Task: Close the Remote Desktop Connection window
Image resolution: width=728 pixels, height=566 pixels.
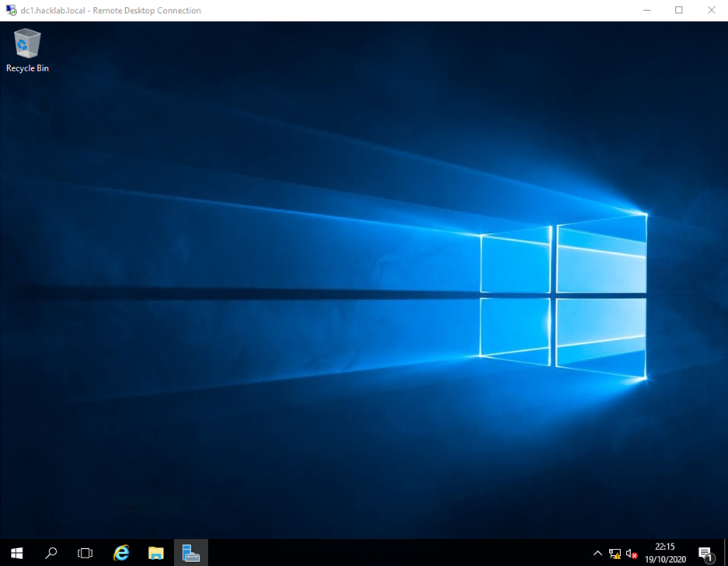Action: click(711, 10)
